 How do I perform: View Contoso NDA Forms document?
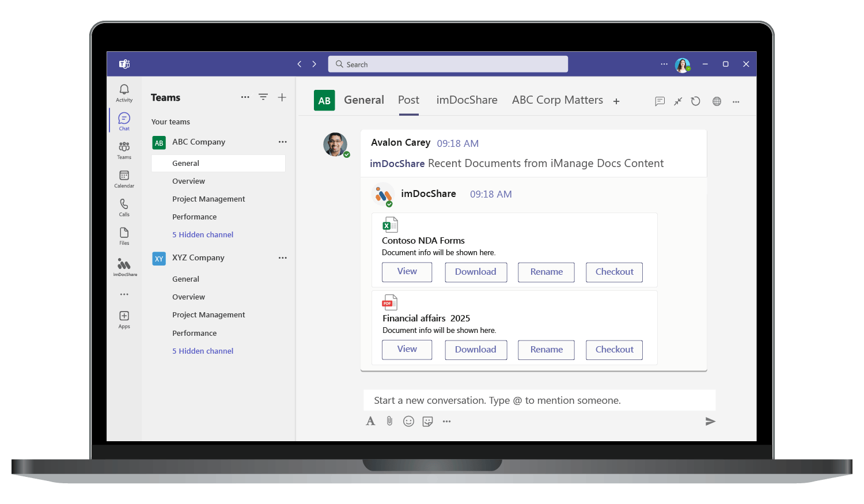pyautogui.click(x=407, y=272)
